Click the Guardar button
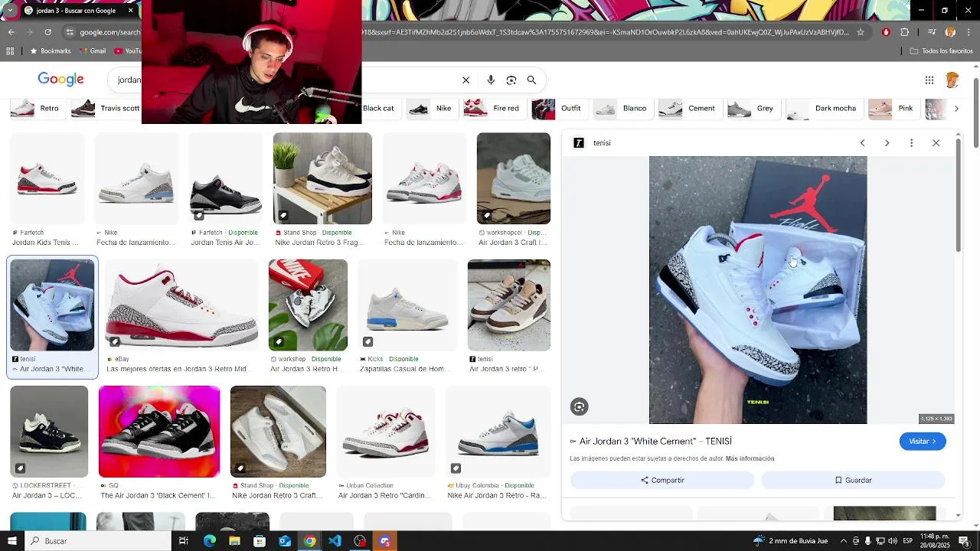Image resolution: width=980 pixels, height=551 pixels. [853, 481]
